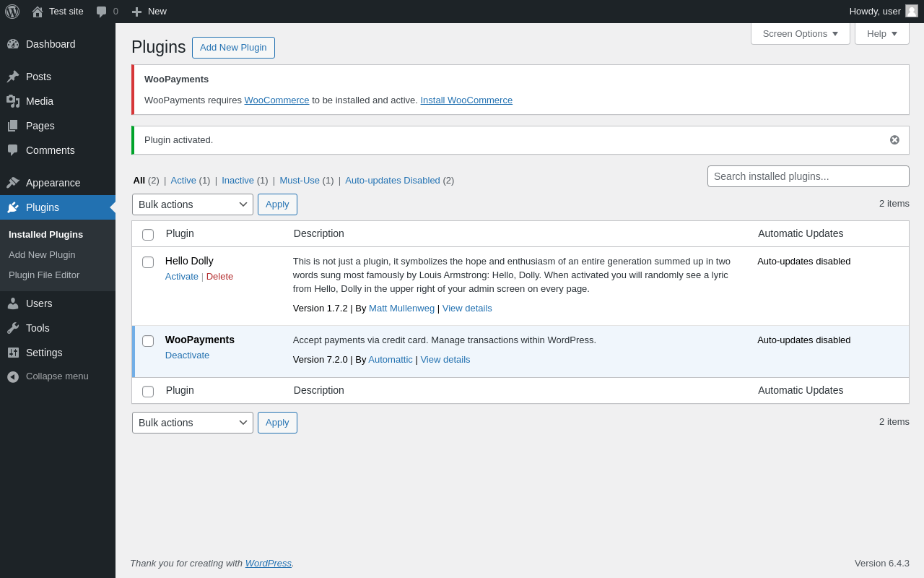The height and width of the screenshot is (578, 924).
Task: Open Tools via the wrench icon
Action: (x=13, y=328)
